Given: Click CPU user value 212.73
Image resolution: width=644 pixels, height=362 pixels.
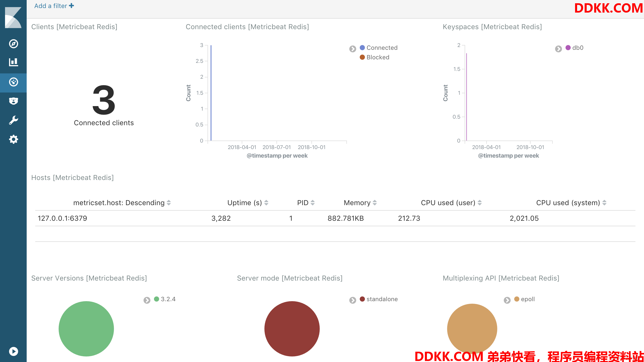Looking at the screenshot, I should click(x=409, y=218).
